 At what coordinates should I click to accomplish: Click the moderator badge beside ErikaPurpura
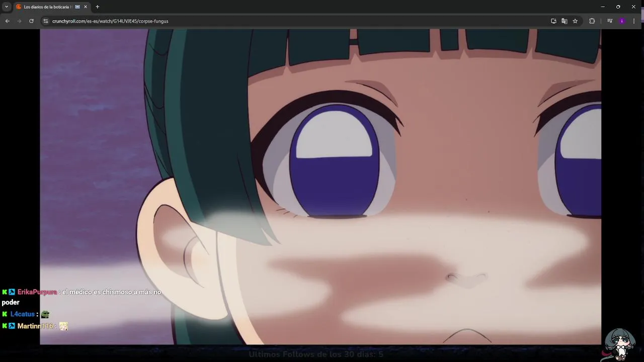pyautogui.click(x=12, y=292)
